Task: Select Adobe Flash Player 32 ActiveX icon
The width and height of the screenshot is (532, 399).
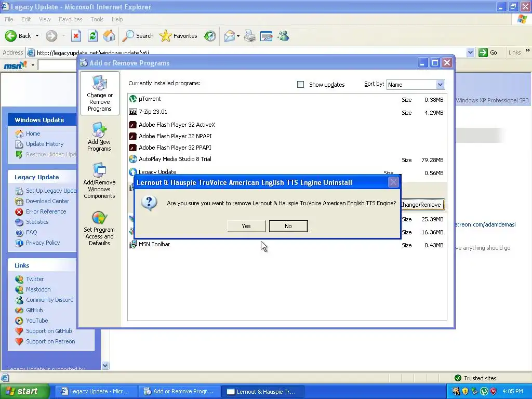Action: (132, 125)
